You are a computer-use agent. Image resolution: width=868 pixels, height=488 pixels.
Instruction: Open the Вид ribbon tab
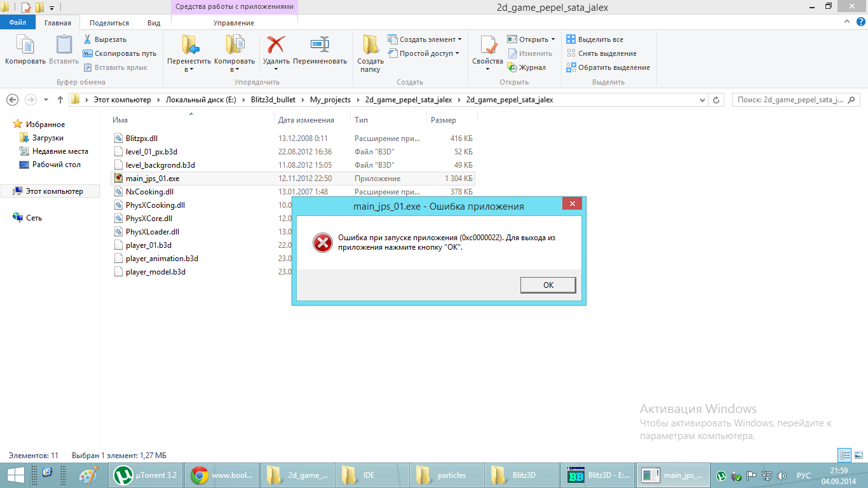tap(154, 23)
